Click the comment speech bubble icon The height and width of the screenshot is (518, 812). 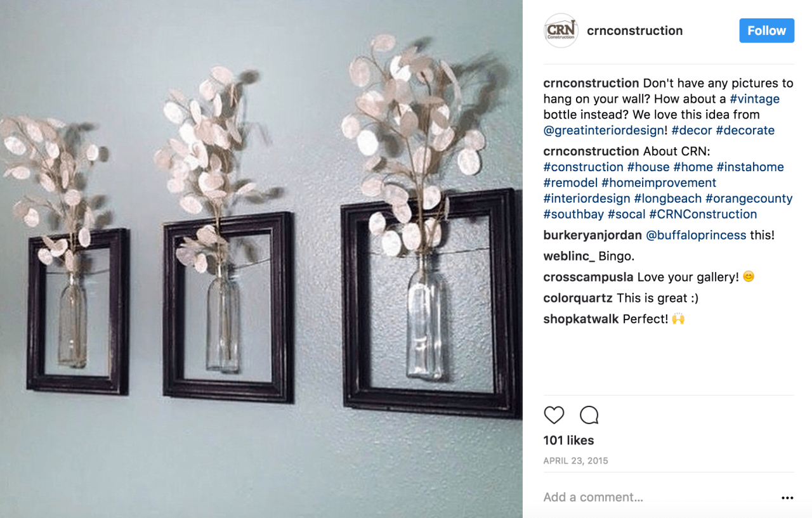pos(589,415)
